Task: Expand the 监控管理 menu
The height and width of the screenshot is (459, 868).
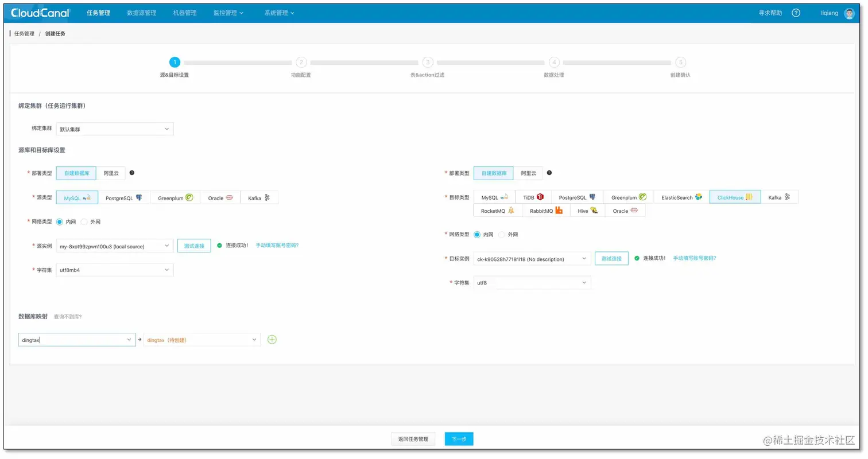Action: coord(228,13)
